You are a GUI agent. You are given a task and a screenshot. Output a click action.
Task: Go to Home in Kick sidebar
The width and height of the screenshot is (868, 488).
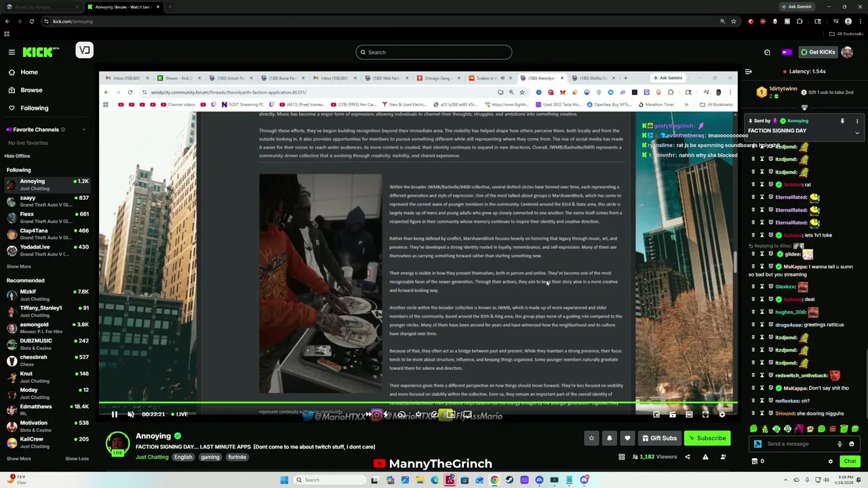point(29,72)
